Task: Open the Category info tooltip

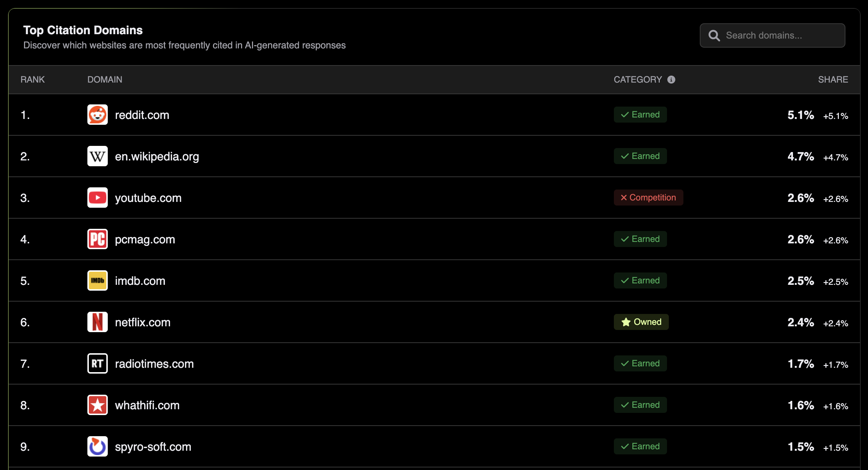Action: tap(672, 79)
